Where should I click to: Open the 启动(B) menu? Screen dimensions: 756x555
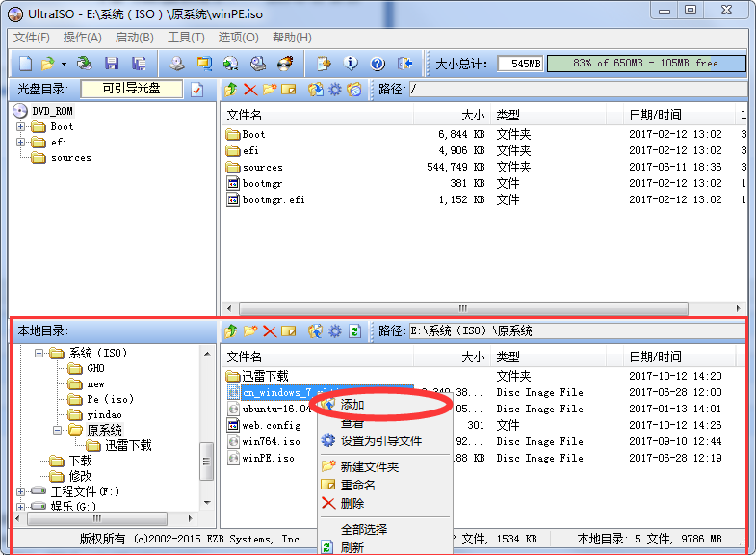point(135,38)
